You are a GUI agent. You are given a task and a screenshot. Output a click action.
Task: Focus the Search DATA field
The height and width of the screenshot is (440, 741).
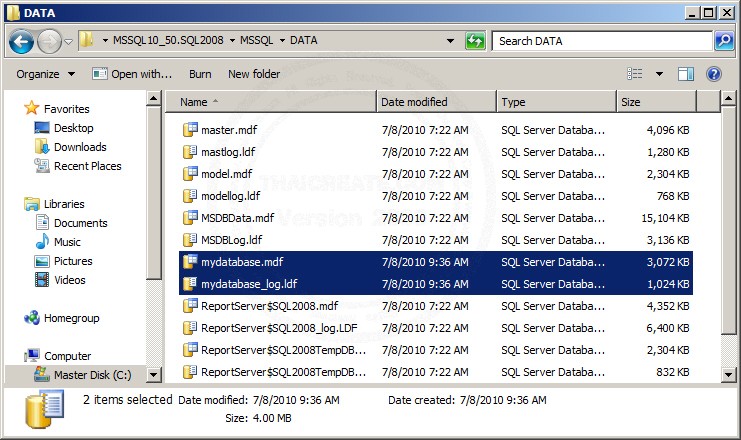(x=602, y=41)
